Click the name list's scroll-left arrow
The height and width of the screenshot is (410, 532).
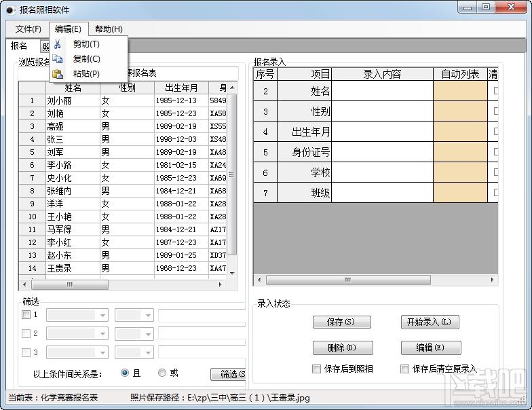pos(24,284)
